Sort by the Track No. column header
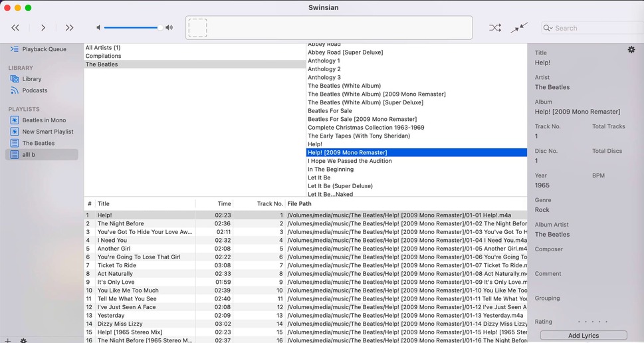This screenshot has height=343, width=644. point(259,203)
